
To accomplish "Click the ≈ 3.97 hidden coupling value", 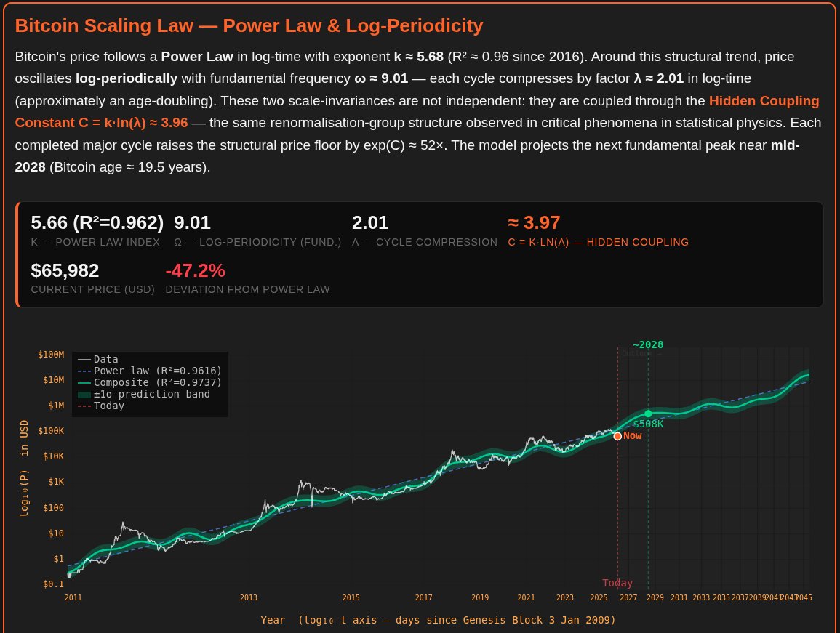I will (x=534, y=223).
